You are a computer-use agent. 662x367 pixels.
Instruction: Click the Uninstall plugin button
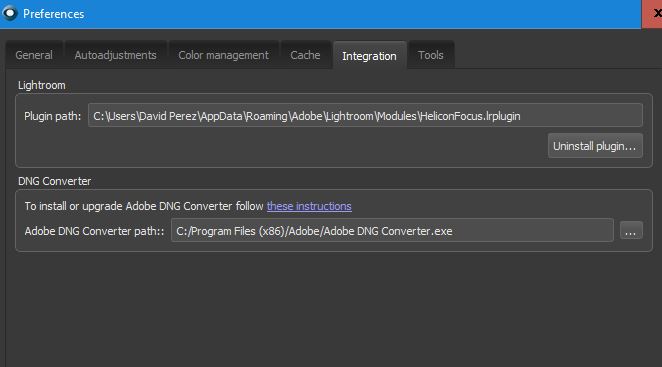[595, 146]
